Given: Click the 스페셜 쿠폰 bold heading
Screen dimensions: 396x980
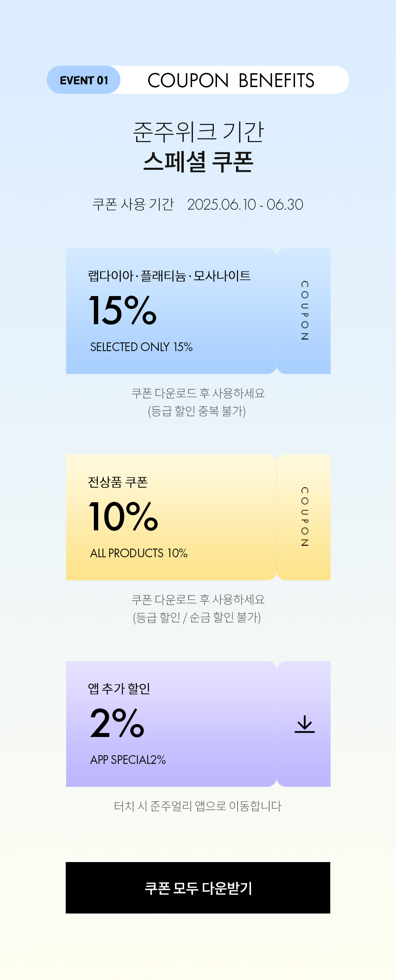Looking at the screenshot, I should click(x=198, y=161).
